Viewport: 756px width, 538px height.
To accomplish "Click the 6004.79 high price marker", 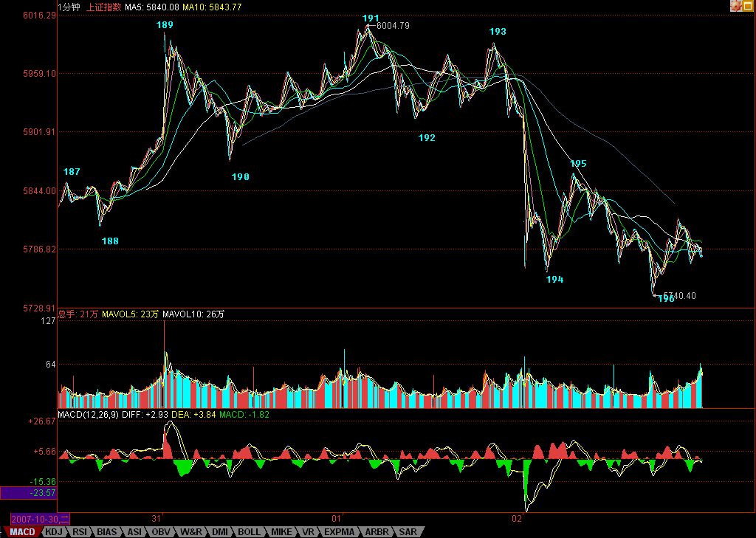I will [393, 26].
